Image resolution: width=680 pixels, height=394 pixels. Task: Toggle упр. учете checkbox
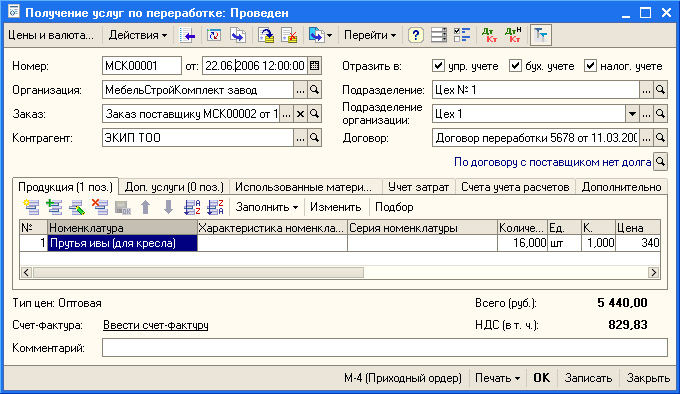point(438,65)
